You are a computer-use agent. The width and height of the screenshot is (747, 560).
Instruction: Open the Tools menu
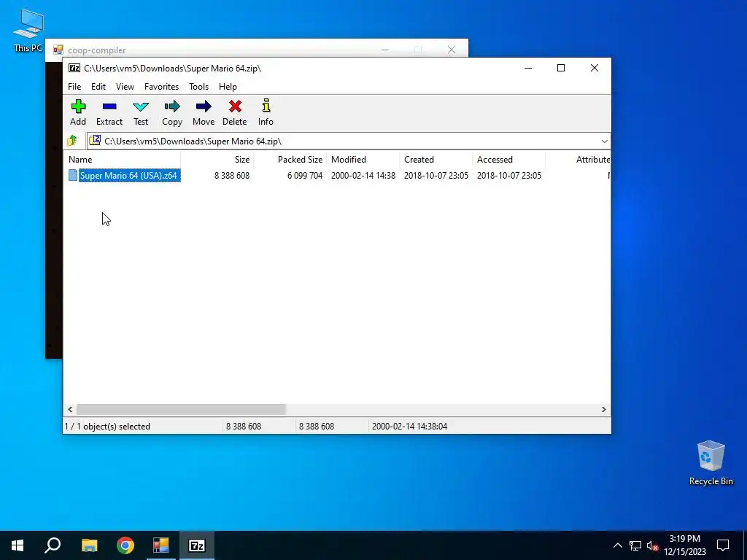[x=198, y=87]
